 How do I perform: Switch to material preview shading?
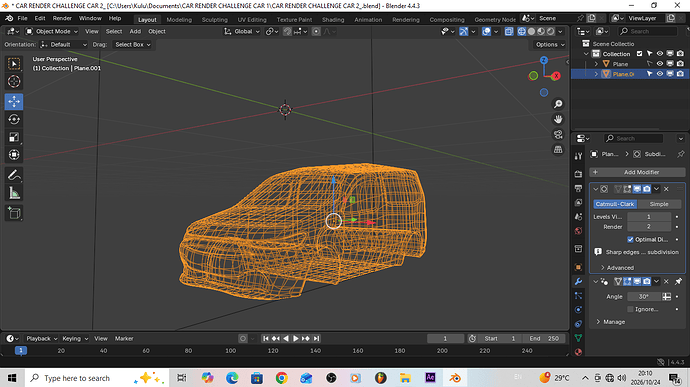coord(541,31)
